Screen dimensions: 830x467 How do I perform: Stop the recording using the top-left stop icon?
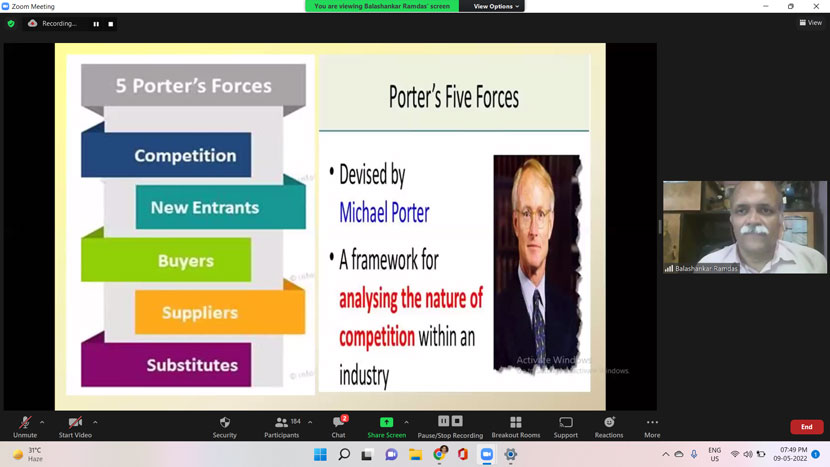click(110, 24)
